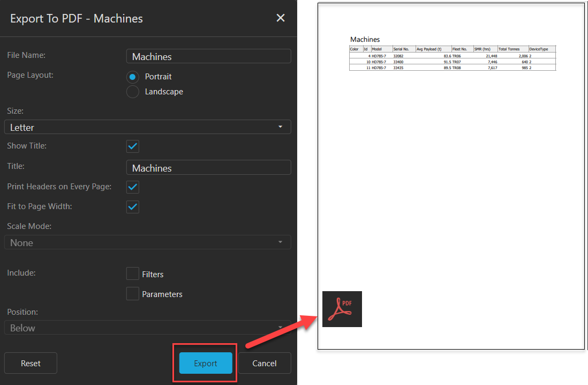Click the Machines title in PDF preview
Viewport: 588px width, 385px height.
click(x=365, y=40)
